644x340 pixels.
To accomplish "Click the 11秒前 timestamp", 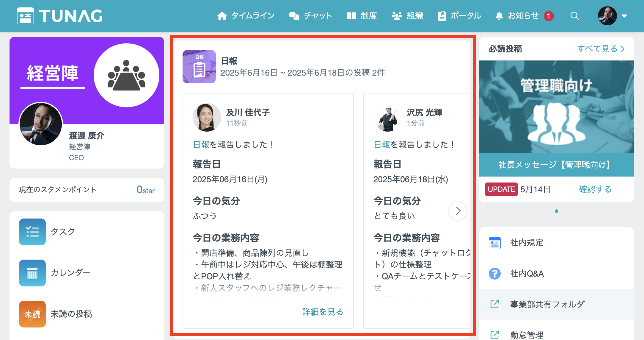I will [x=237, y=123].
